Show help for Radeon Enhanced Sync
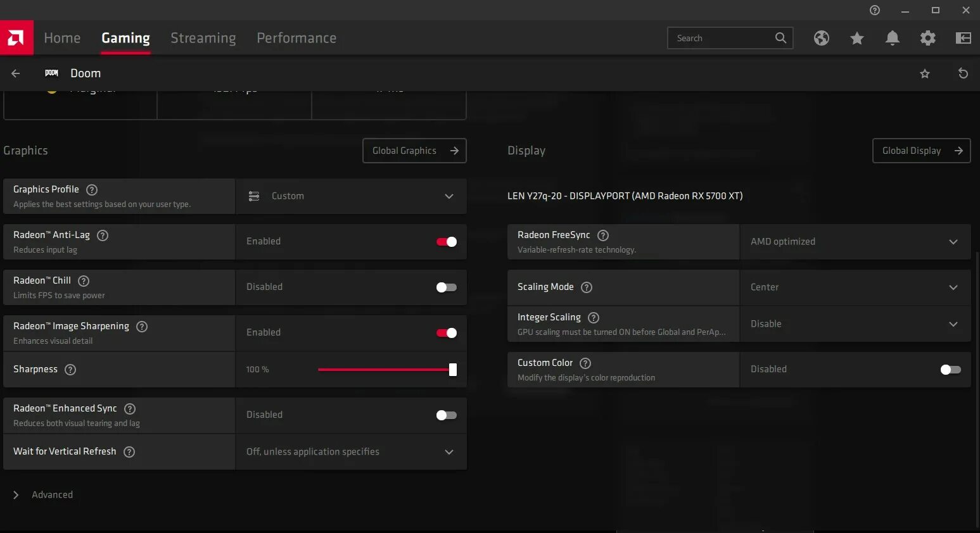980x533 pixels. tap(130, 409)
